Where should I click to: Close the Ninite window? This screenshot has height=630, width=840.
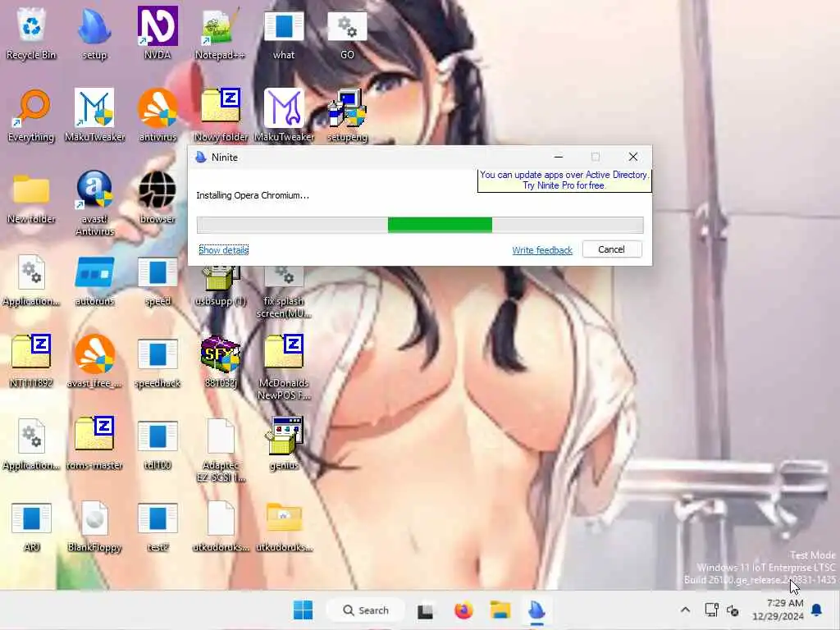632,157
